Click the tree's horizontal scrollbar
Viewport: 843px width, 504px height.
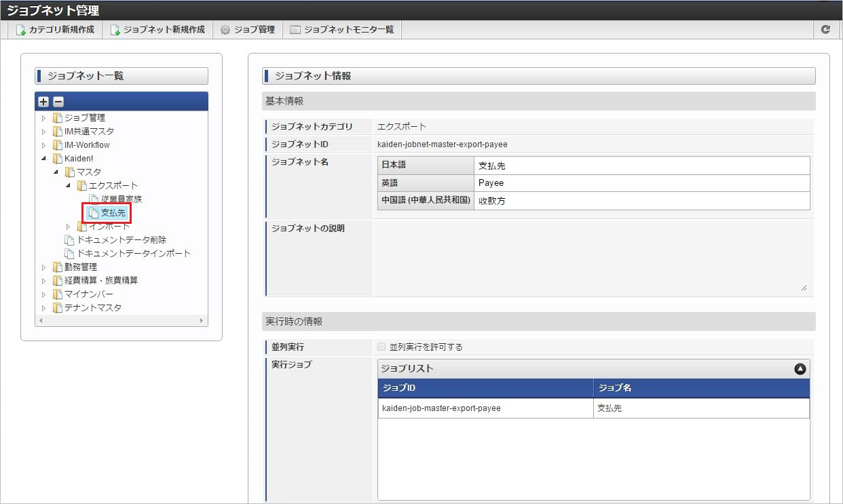pos(121,320)
